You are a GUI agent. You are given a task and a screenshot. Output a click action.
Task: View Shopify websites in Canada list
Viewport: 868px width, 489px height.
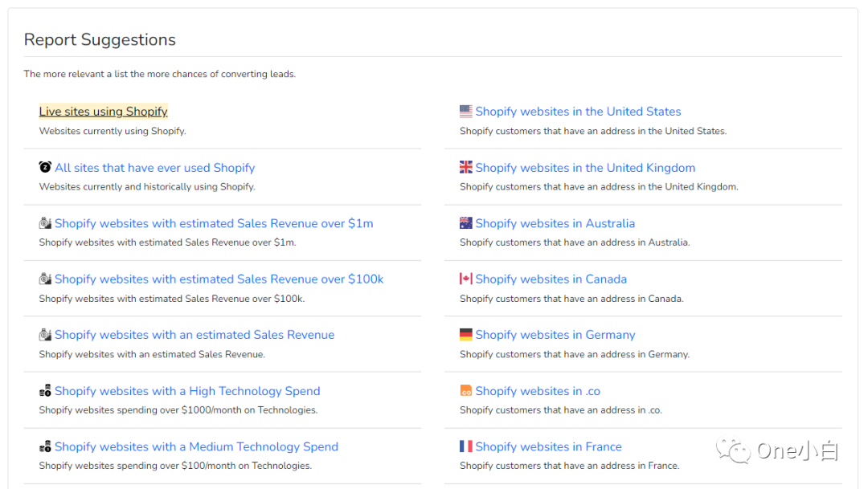pos(551,279)
